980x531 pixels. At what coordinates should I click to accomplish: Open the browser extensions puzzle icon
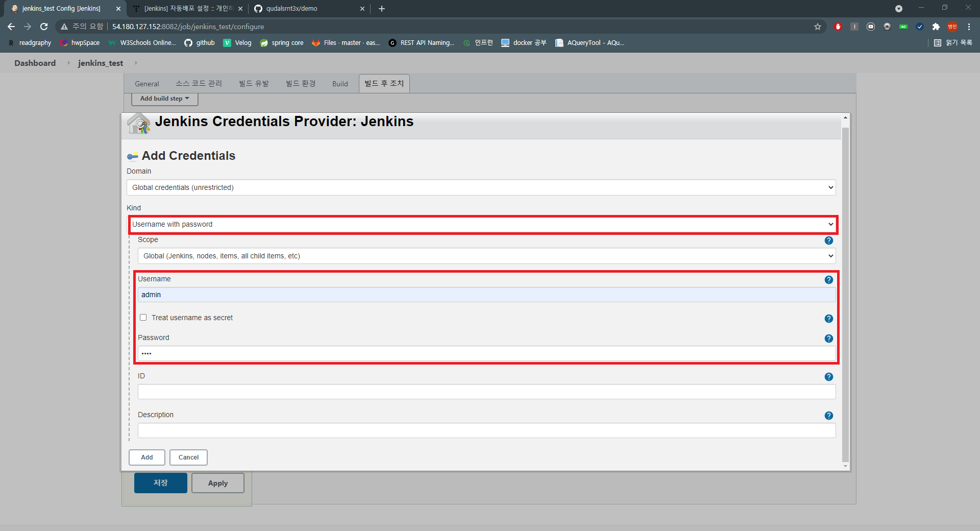pyautogui.click(x=936, y=27)
